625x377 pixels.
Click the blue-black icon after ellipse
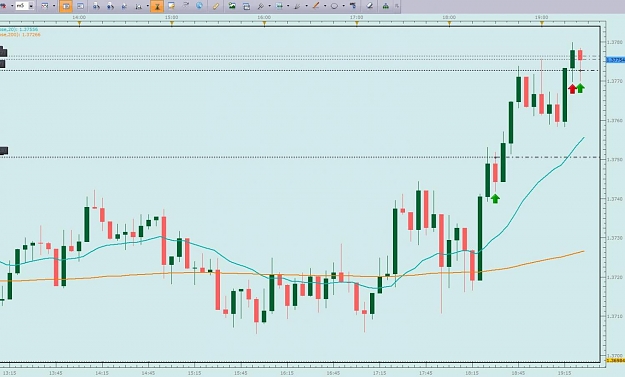353,6
